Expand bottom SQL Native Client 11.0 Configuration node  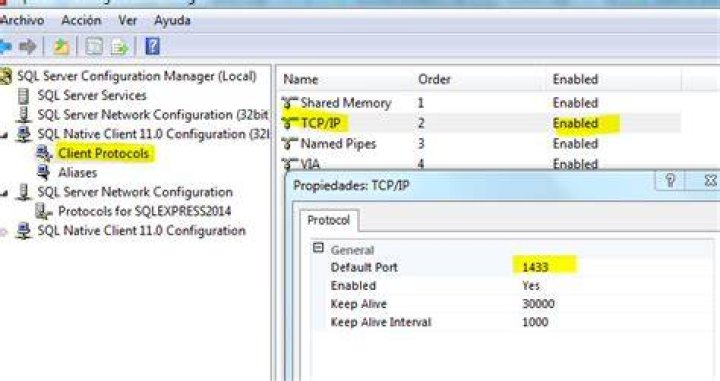(4, 232)
